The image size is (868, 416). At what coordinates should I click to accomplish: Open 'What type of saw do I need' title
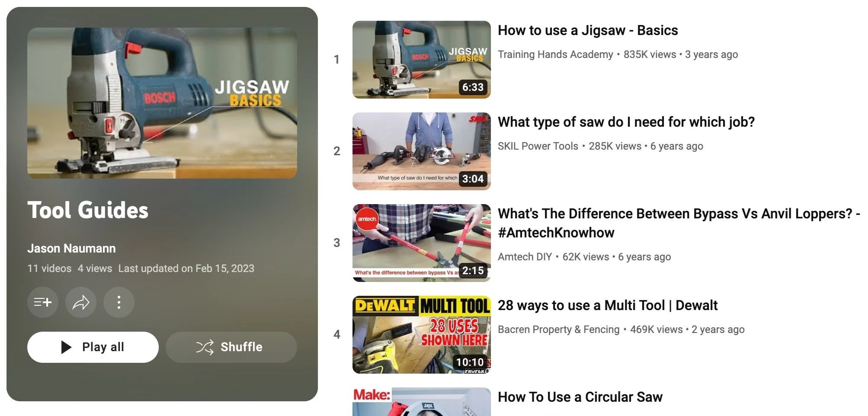(626, 122)
